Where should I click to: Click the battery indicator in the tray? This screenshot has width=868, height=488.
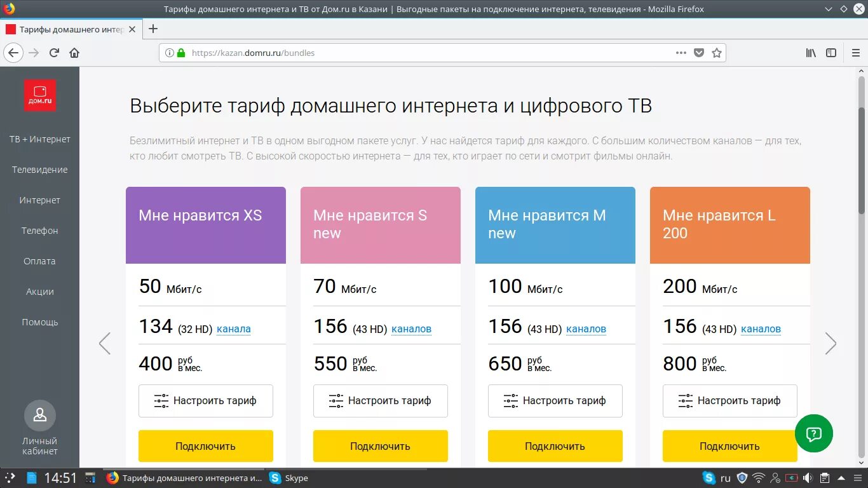point(791,478)
